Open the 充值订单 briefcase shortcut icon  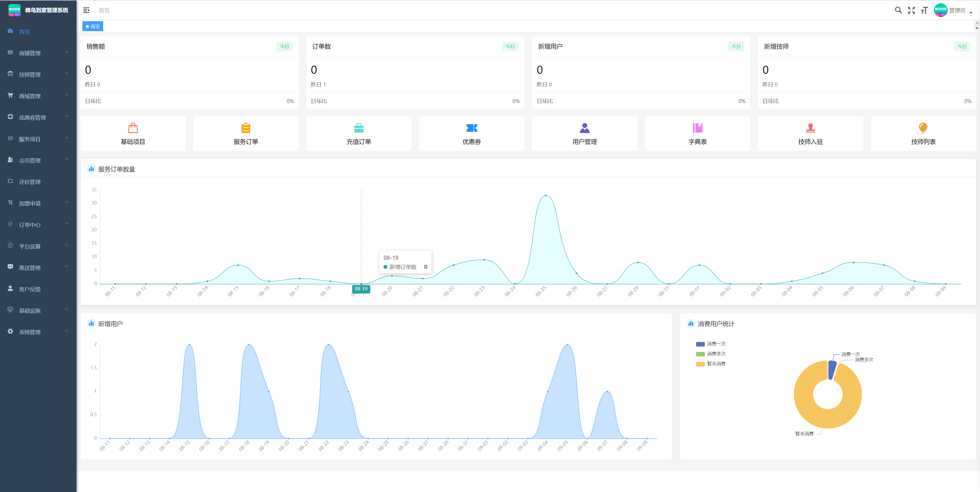(359, 128)
